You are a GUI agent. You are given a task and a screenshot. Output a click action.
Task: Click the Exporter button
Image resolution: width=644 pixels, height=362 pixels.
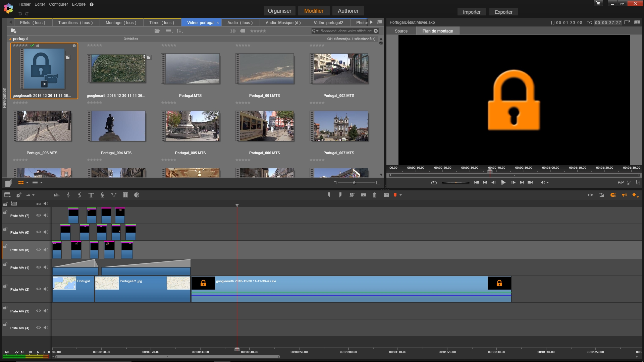click(503, 12)
